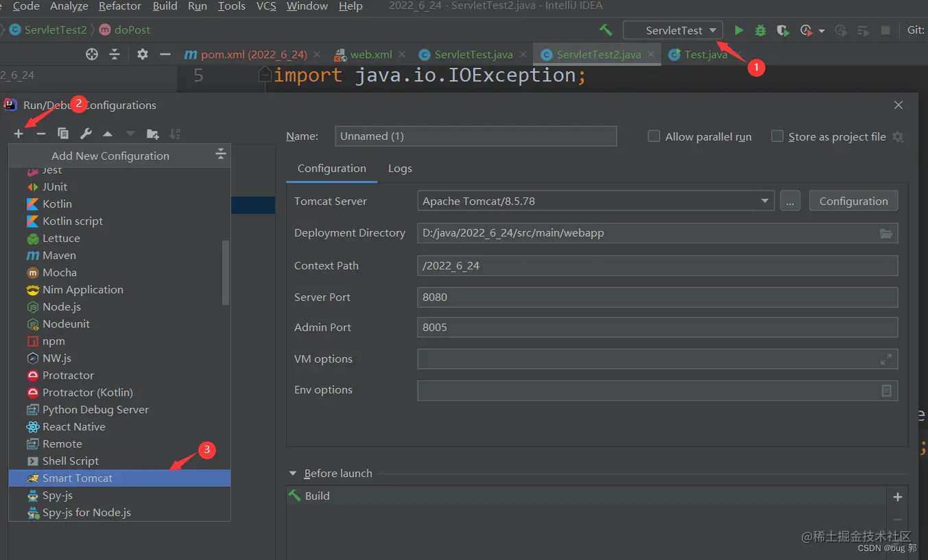The height and width of the screenshot is (560, 928).
Task: Select Shell Script configuration type
Action: tap(119, 461)
